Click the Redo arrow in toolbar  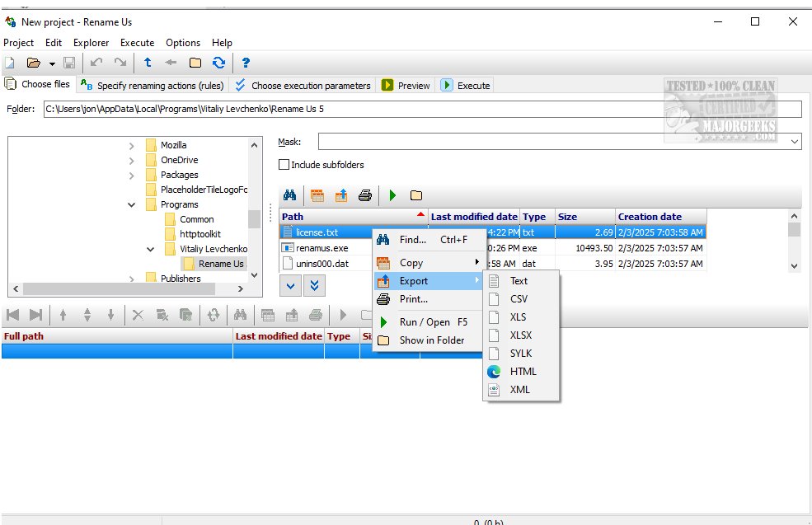120,63
